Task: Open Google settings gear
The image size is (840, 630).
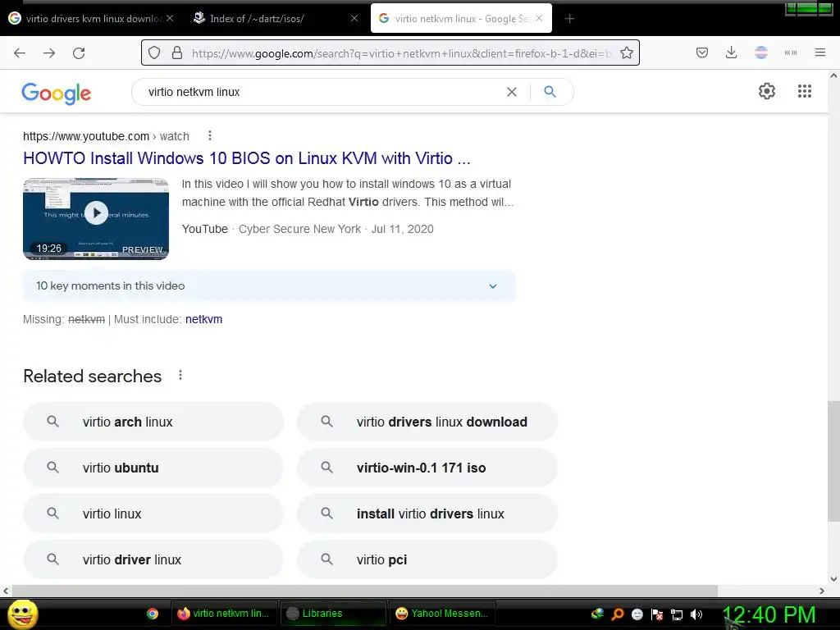Action: click(767, 91)
